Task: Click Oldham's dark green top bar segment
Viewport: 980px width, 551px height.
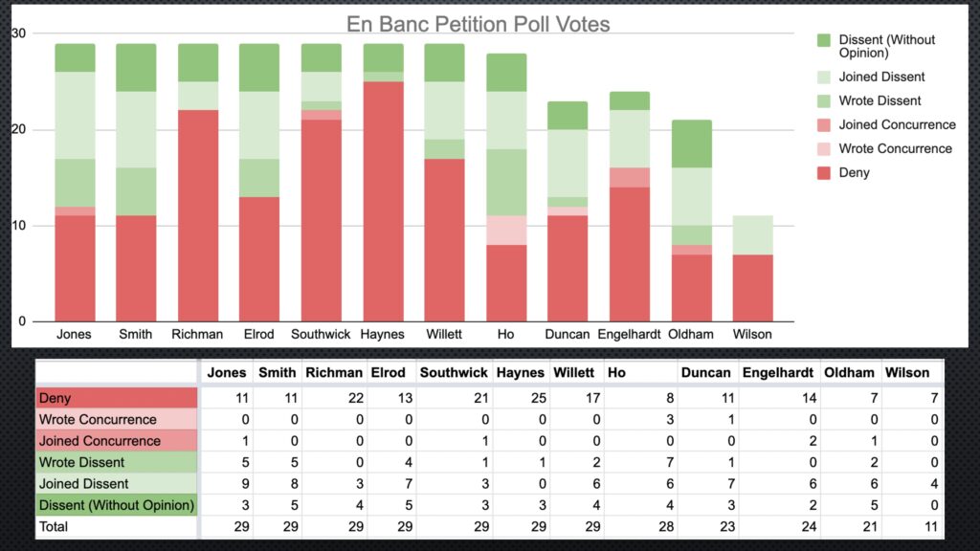Action: pos(690,143)
